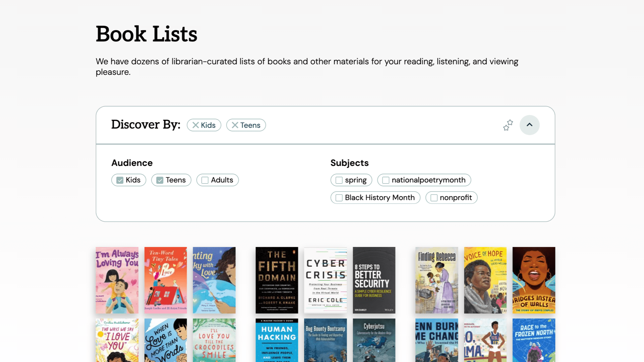Viewport: 644px width, 362px height.
Task: Remove the Kids filter chip
Action: click(196, 125)
